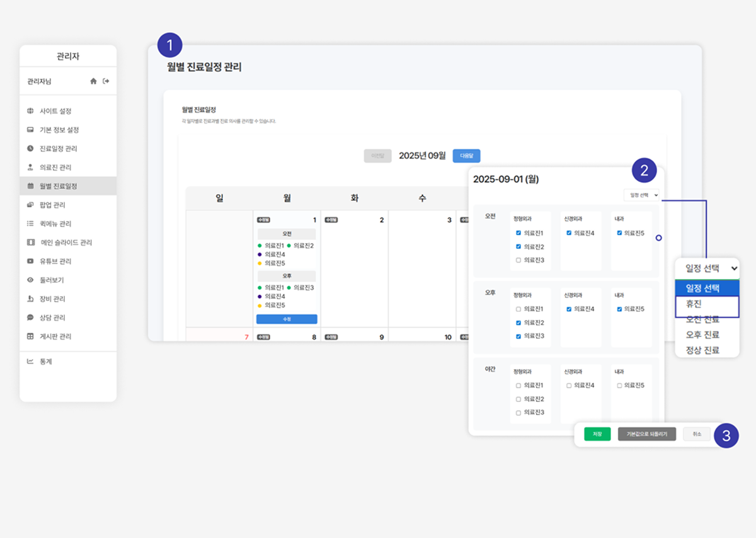Click the 2025-09-01 (월) popup heading
This screenshot has height=538, width=756.
[x=506, y=179]
